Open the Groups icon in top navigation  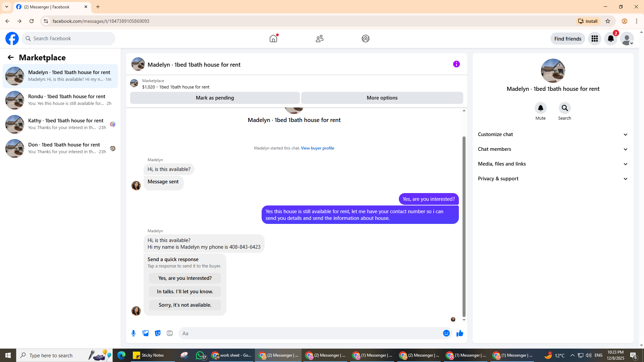pos(366,39)
